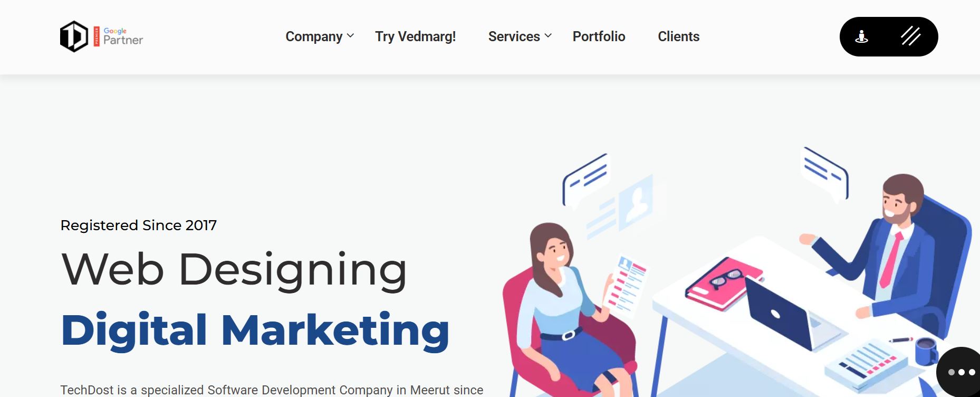Click the coffee cup on the desk
Screen dimensions: 980x397
926,351
